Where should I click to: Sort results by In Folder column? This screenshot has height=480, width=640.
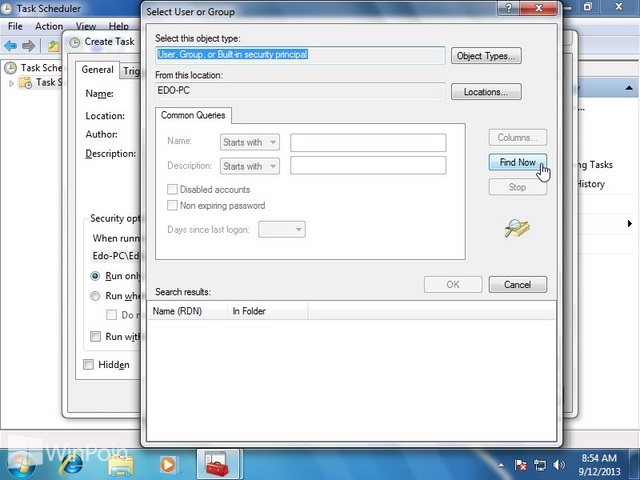[x=267, y=311]
